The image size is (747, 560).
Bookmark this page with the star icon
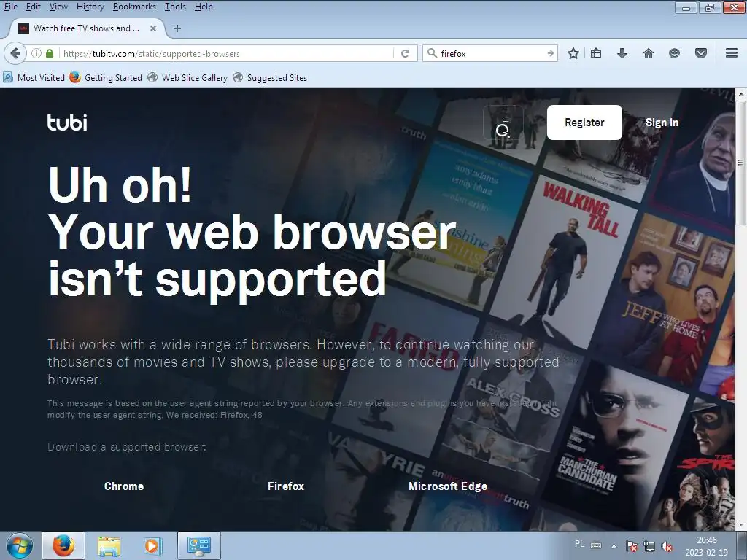point(573,53)
